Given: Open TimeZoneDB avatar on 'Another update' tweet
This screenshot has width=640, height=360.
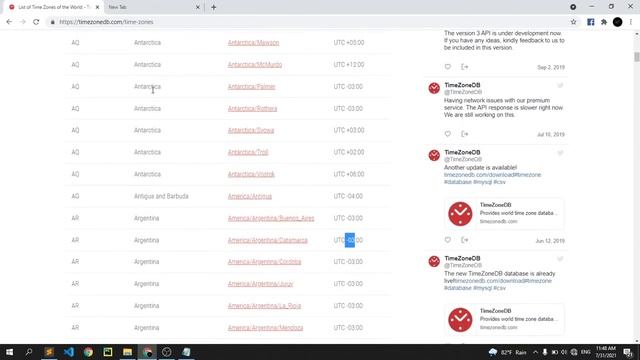Looking at the screenshot, I should (434, 156).
